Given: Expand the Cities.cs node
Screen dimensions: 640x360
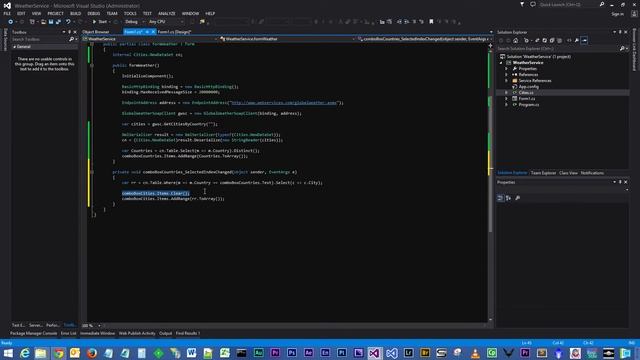Looking at the screenshot, I should point(507,93).
